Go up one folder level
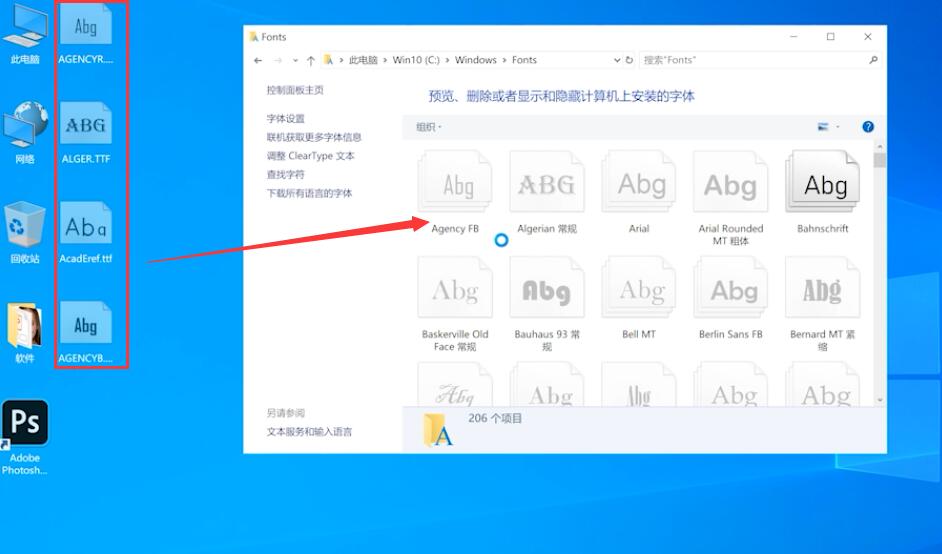 point(311,60)
